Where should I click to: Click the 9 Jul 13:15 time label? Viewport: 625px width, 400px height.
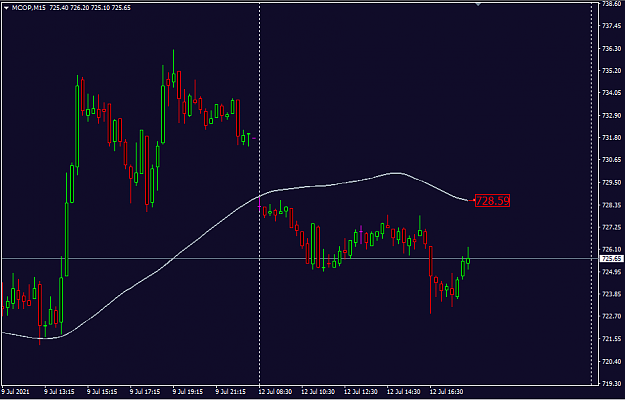coord(59,392)
